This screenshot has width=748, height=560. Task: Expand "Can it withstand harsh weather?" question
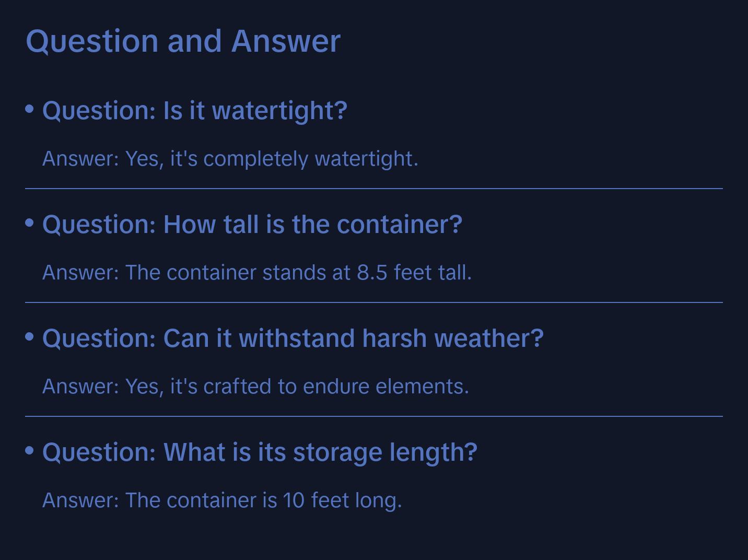point(293,339)
